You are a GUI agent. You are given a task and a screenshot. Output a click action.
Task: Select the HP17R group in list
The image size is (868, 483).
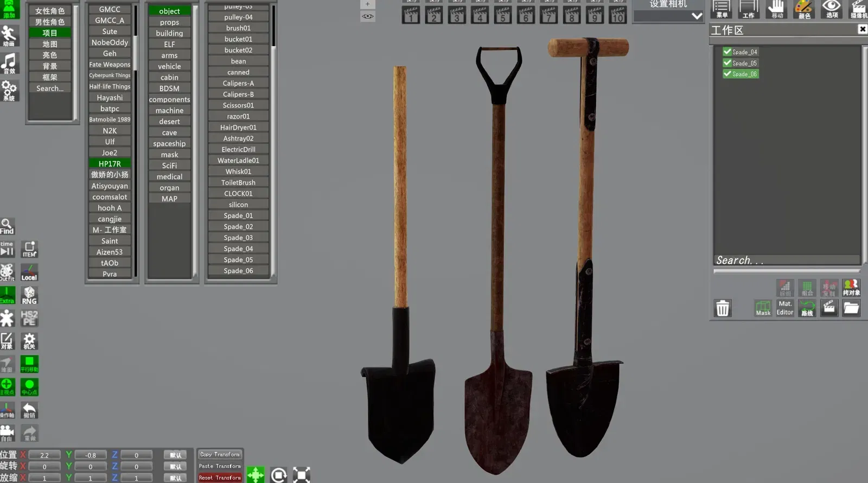(110, 164)
